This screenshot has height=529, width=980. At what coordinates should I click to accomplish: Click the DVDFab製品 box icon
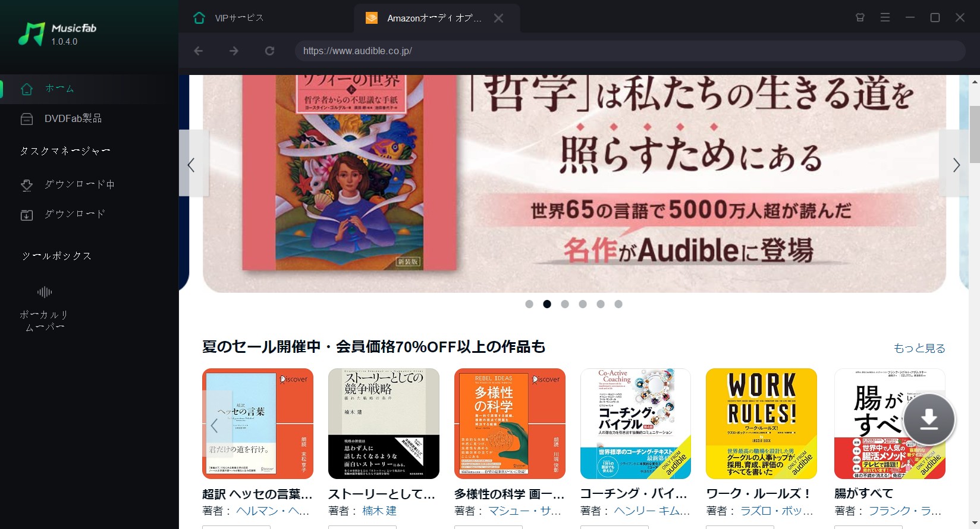pos(27,119)
